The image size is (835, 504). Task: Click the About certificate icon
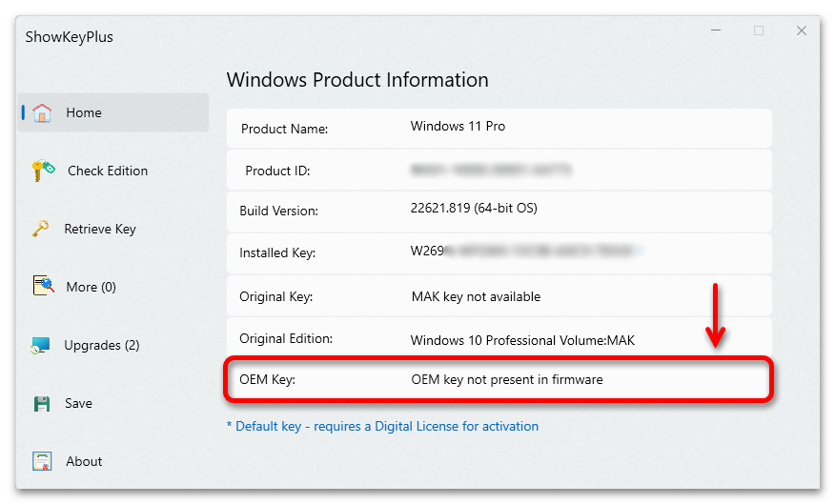42,461
